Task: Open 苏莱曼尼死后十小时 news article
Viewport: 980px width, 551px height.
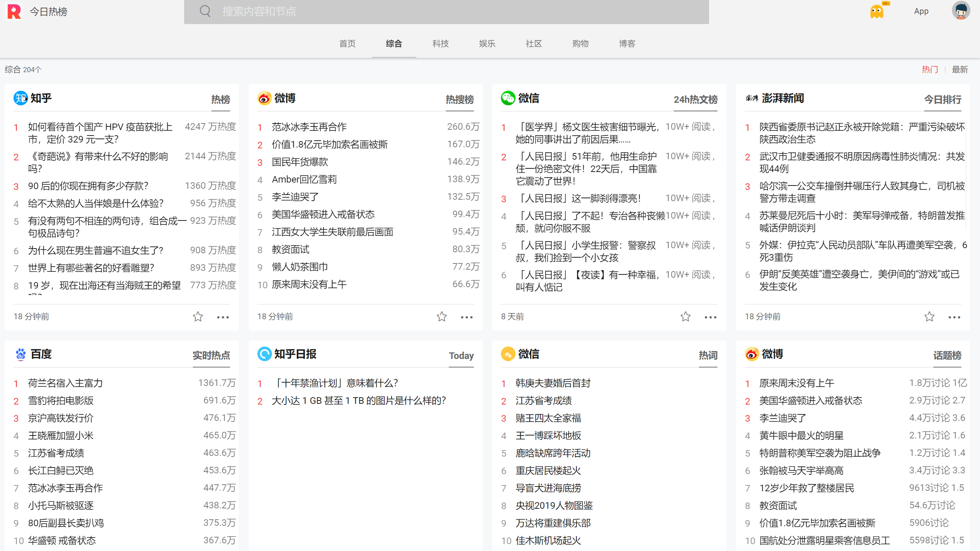Action: coord(862,222)
